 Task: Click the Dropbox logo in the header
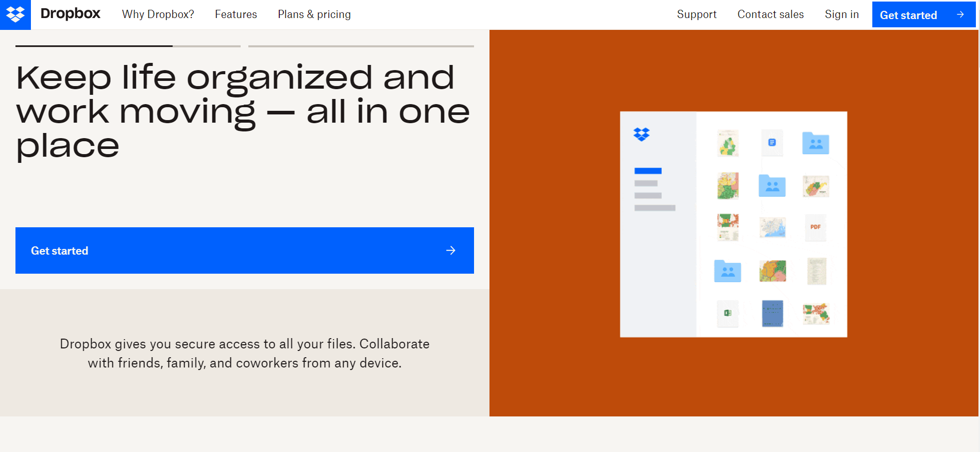[x=15, y=14]
